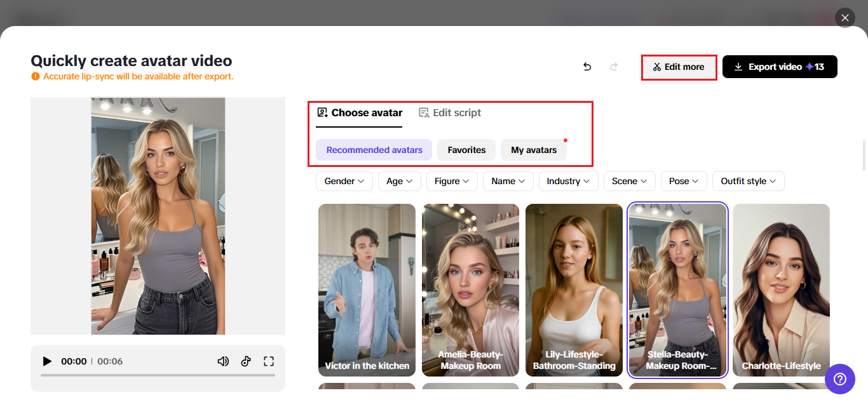The image size is (868, 407).
Task: Open the help question mark button
Action: pyautogui.click(x=839, y=379)
